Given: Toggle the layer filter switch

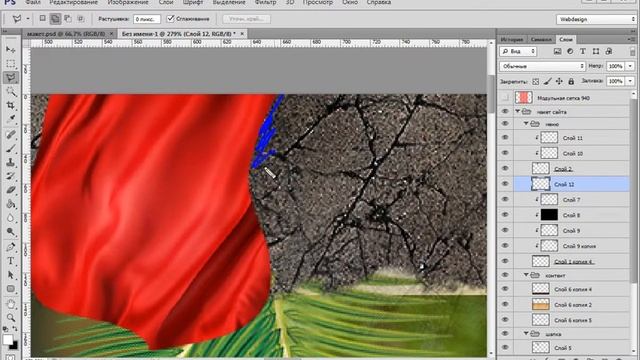Looking at the screenshot, I should (633, 51).
